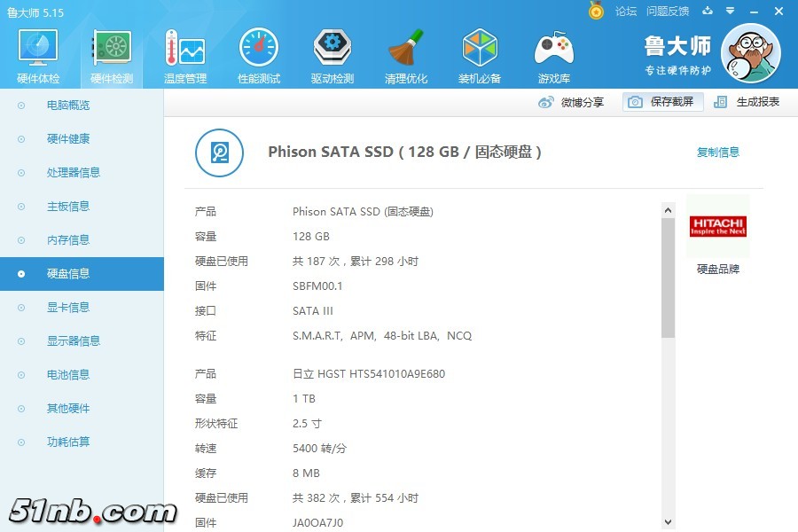
Task: Click 保存截屏 button
Action: click(661, 102)
